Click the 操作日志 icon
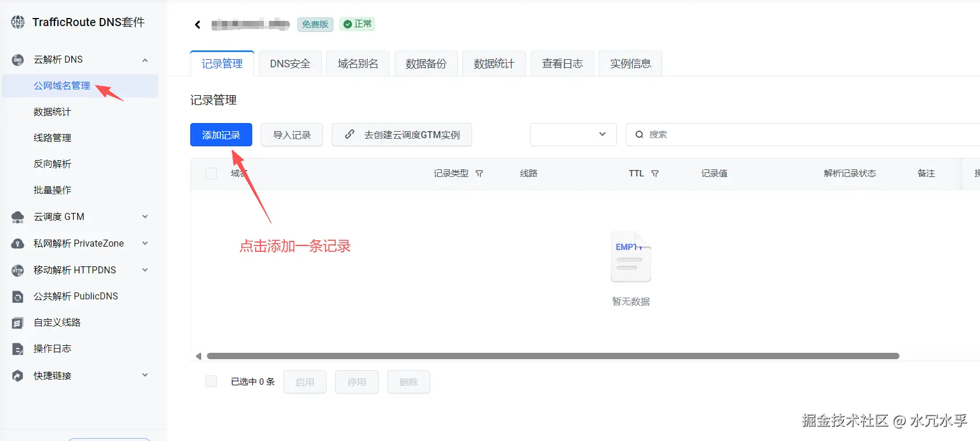This screenshot has width=980, height=441. pyautogui.click(x=18, y=349)
